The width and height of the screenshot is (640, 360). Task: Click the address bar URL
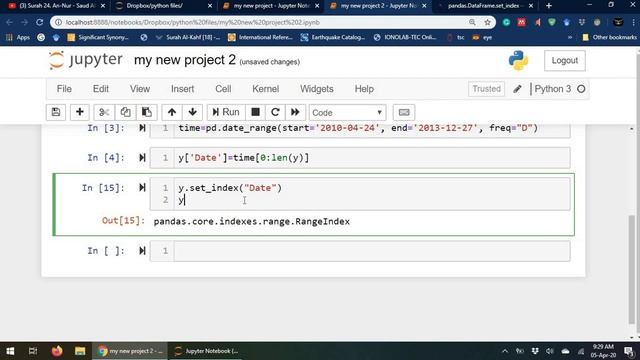[193, 22]
